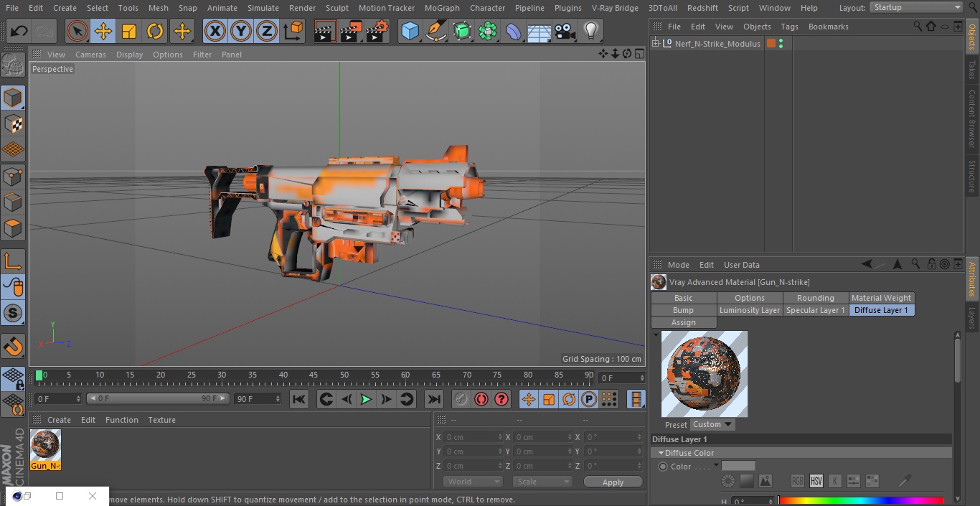Open the Content Browser side tab
Image resolution: width=980 pixels, height=506 pixels.
972,118
